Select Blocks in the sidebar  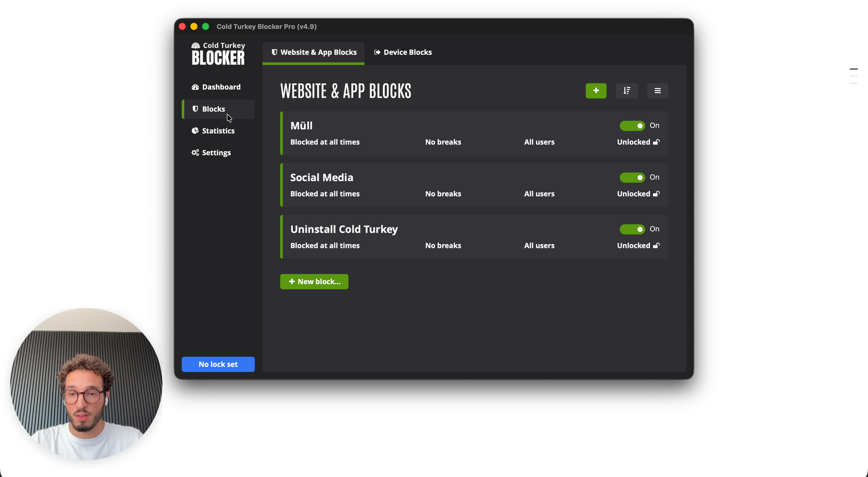pos(218,109)
